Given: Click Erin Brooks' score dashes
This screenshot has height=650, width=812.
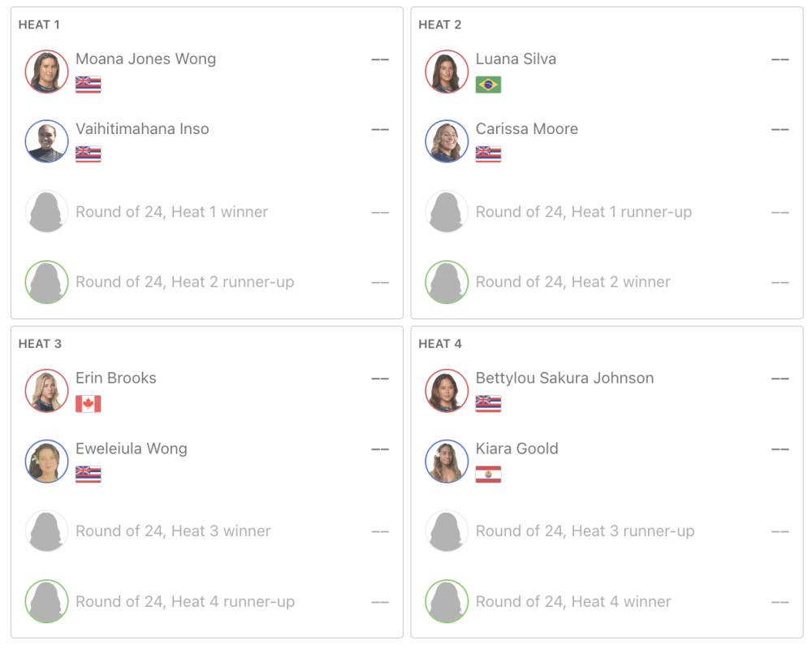Looking at the screenshot, I should click(379, 379).
